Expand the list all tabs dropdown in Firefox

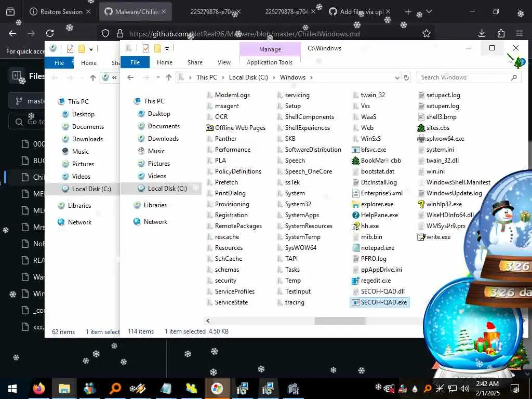click(x=429, y=11)
